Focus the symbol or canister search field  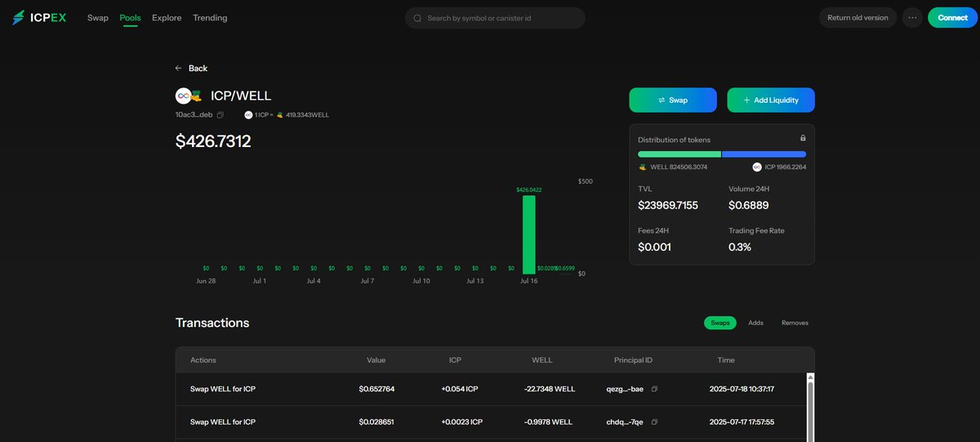click(495, 18)
